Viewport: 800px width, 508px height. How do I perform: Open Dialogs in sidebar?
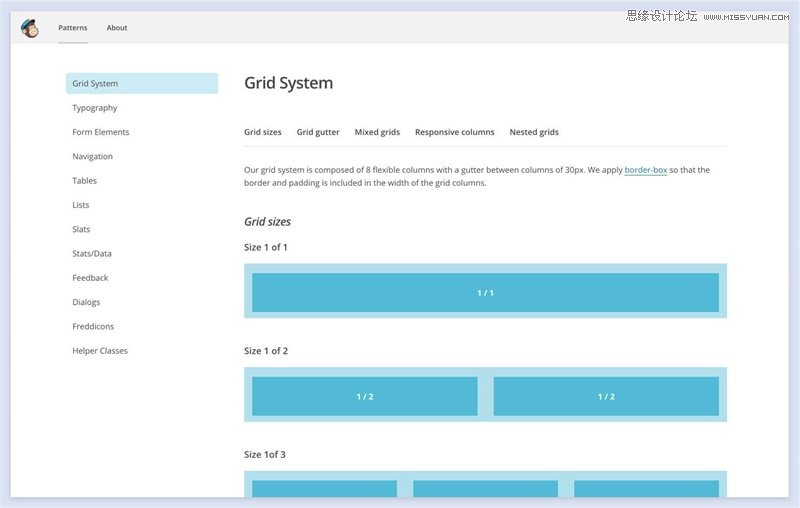(86, 302)
